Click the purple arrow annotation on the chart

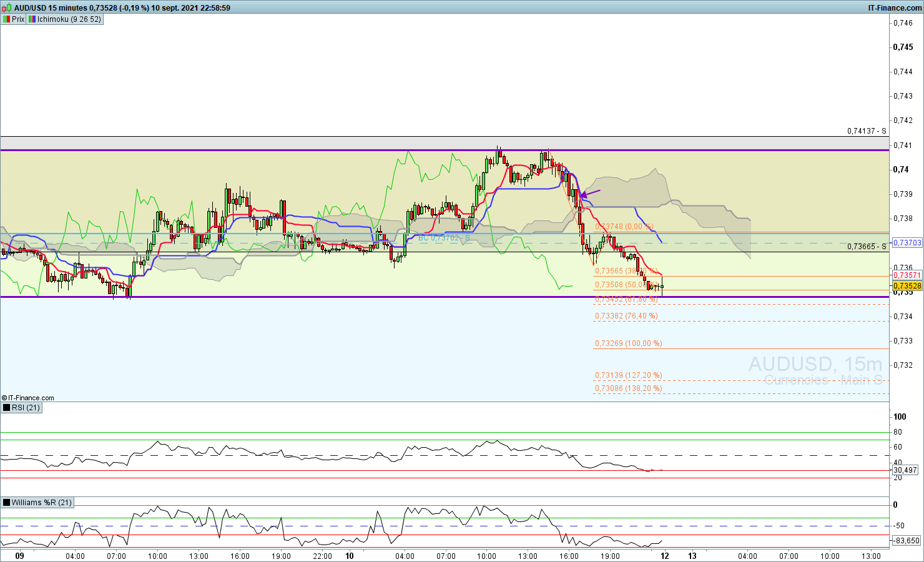click(590, 193)
